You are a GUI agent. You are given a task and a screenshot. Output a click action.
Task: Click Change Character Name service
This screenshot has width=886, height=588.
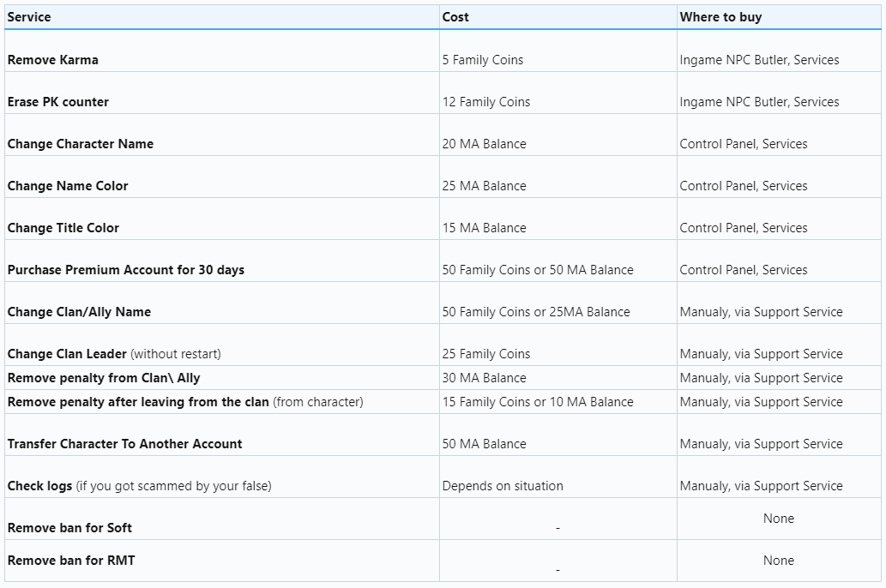pos(81,144)
